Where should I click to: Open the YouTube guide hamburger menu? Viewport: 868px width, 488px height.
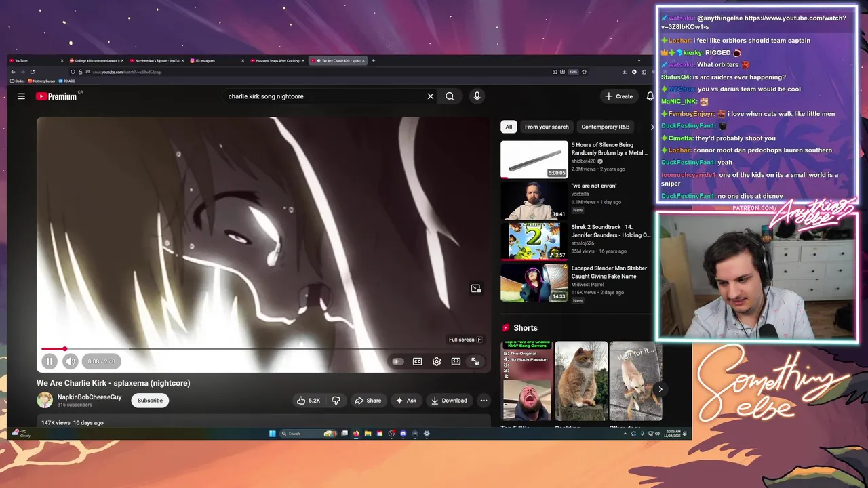click(21, 96)
